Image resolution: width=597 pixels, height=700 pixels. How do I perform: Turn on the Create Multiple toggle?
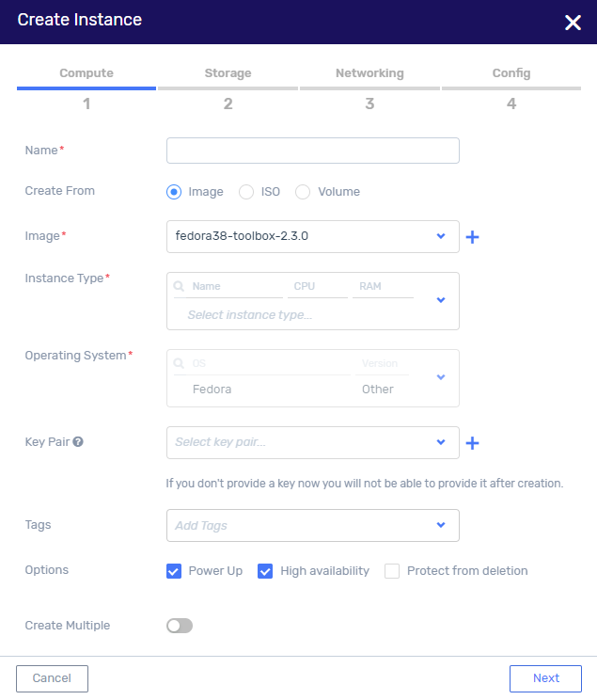(x=180, y=626)
